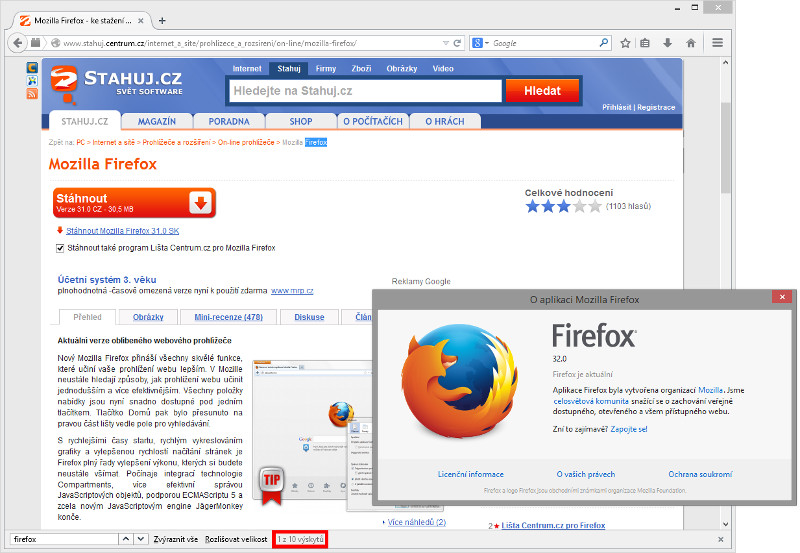The image size is (800, 553).
Task: Click in the Hledejte na Stahuj.cz field
Action: coord(365,91)
